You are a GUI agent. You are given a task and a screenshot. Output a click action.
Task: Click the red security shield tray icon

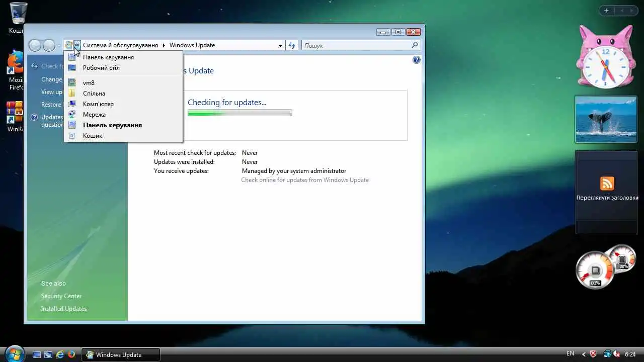(x=594, y=354)
